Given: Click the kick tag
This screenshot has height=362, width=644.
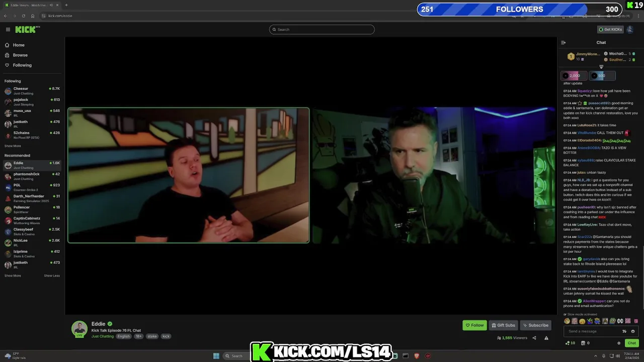Looking at the screenshot, I should point(166,336).
